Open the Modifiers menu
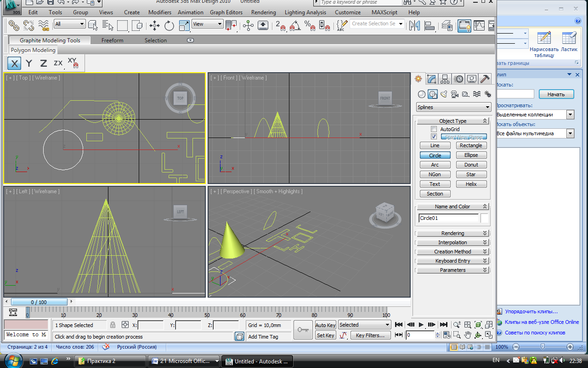Image resolution: width=588 pixels, height=368 pixels. coord(160,12)
